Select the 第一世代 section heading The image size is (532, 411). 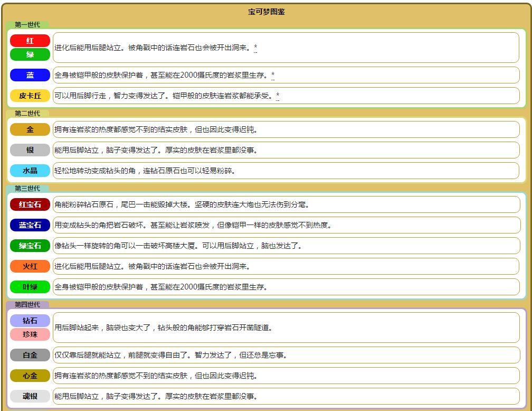pos(27,24)
